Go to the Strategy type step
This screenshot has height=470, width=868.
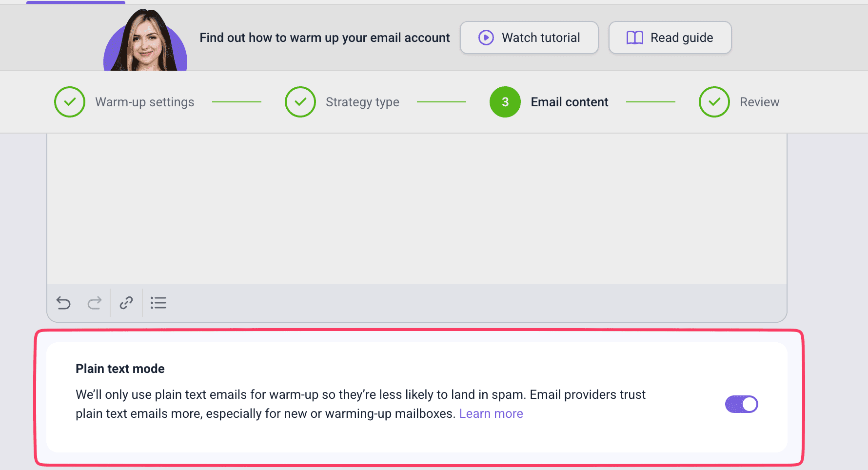click(x=362, y=102)
